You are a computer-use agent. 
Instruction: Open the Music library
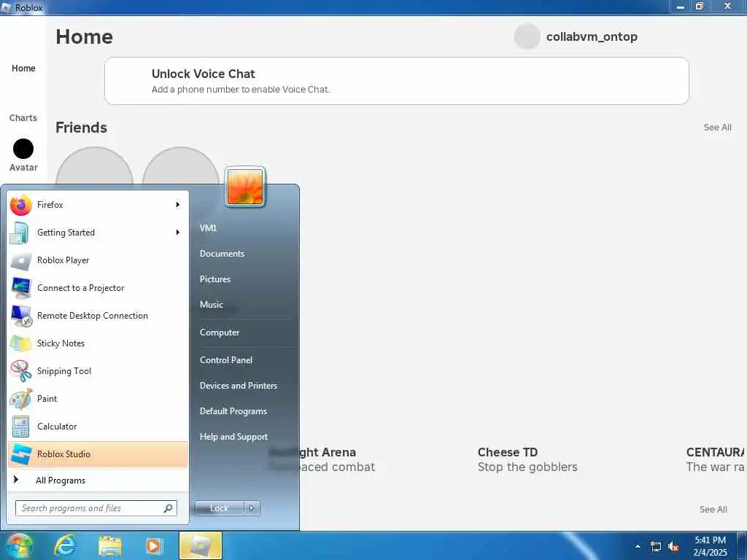click(x=211, y=305)
